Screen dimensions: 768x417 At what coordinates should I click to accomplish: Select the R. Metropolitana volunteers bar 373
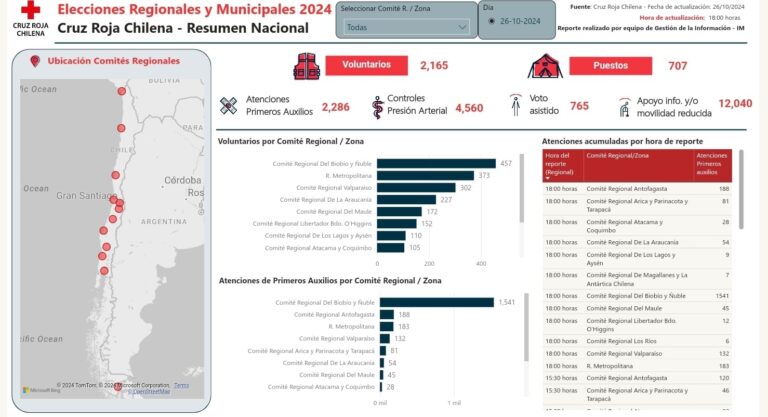click(x=426, y=175)
